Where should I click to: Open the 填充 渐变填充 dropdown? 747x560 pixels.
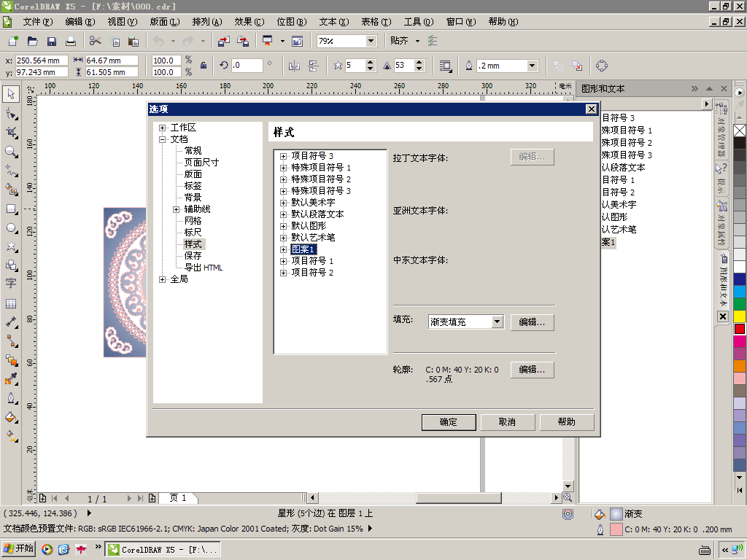497,322
